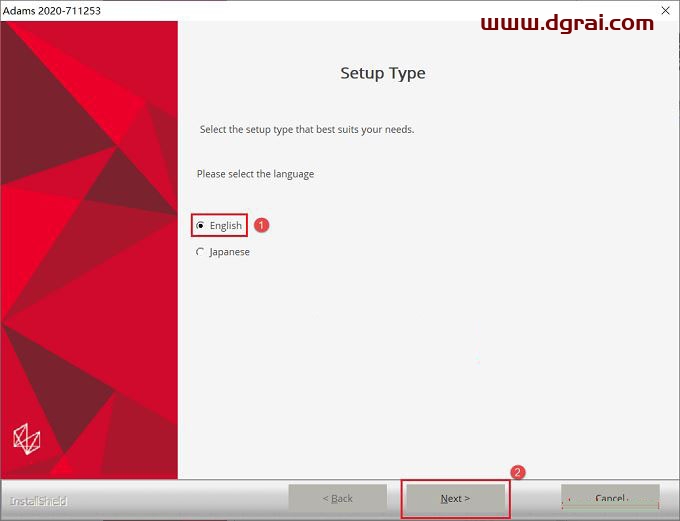Click the logo icon in the red panel
Screen dimensions: 680x521
click(25, 438)
